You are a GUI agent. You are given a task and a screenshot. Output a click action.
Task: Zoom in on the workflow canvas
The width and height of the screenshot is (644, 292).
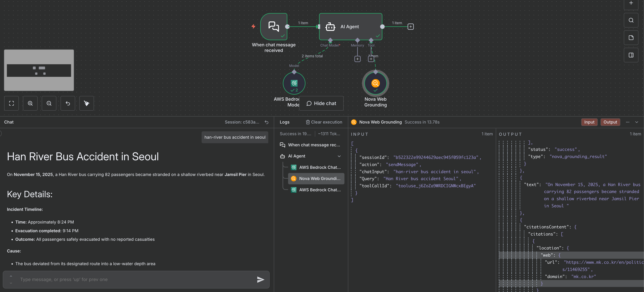[30, 103]
